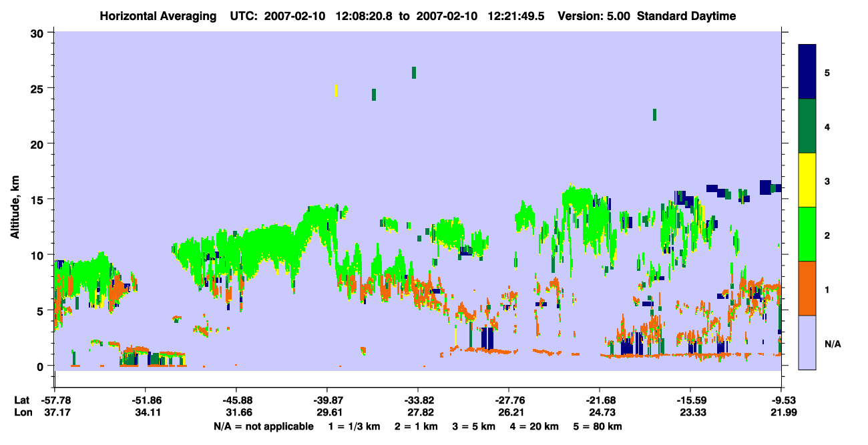Click the dark green feature near 22.5 km altitude

click(655, 115)
